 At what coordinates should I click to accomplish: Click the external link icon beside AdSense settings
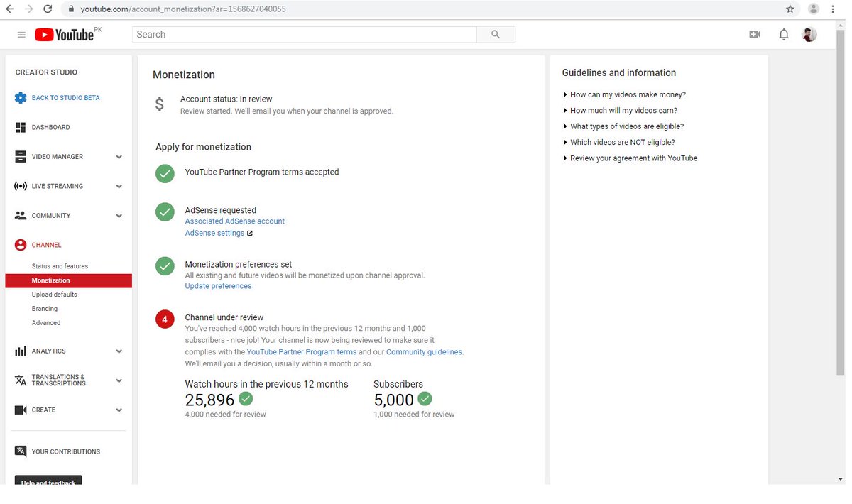click(x=250, y=234)
